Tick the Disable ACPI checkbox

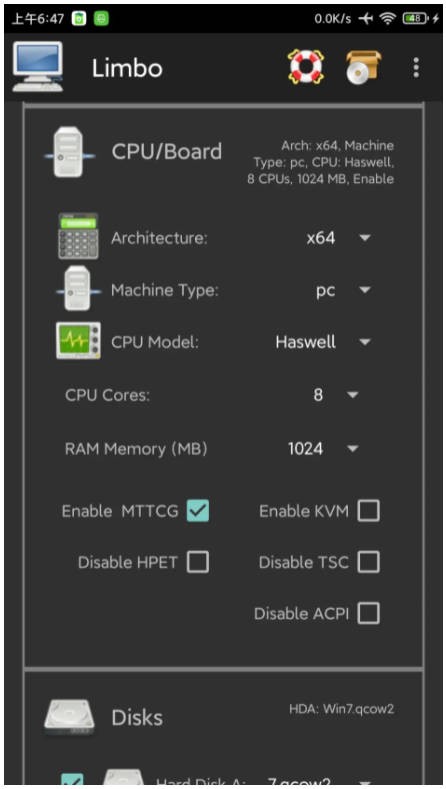click(x=368, y=613)
